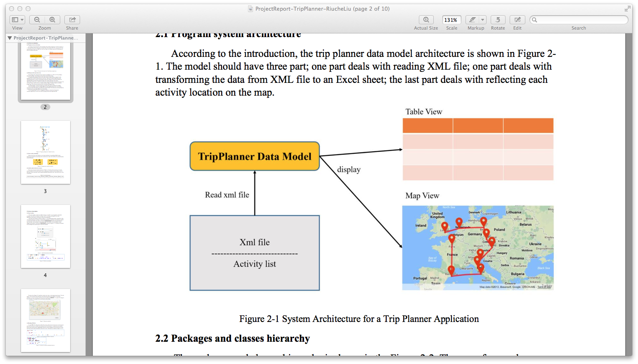The height and width of the screenshot is (364, 638).
Task: Click the page 4 number label
Action: 45,275
